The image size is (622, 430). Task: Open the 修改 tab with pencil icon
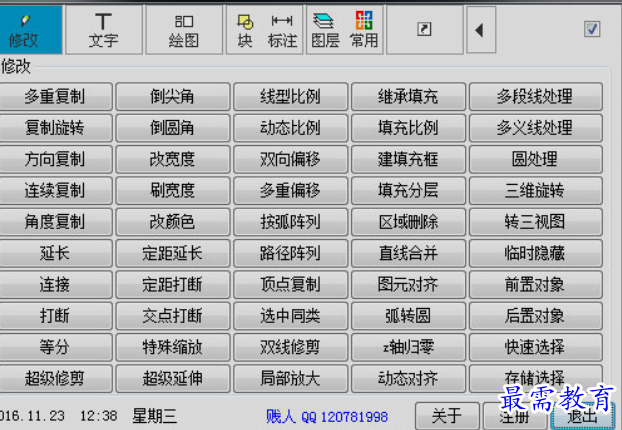pos(31,29)
